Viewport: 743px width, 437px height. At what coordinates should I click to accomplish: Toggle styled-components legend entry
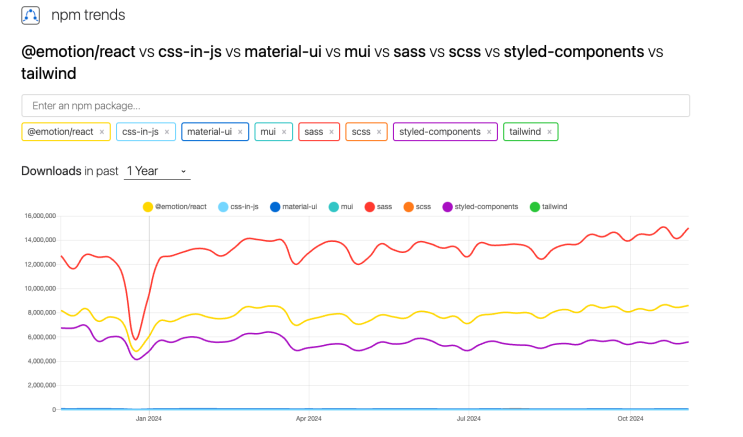pyautogui.click(x=486, y=206)
